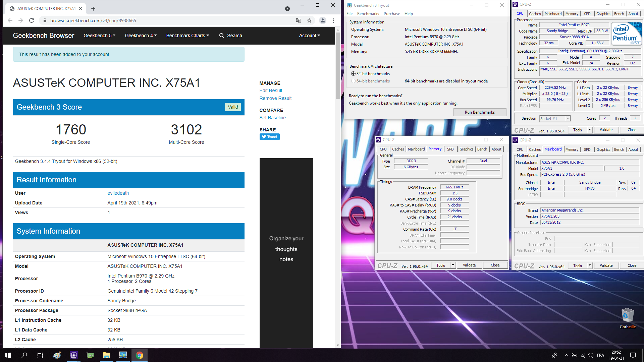This screenshot has width=644, height=362.
Task: Open Tools dropdown arrow in Mainboard tab window
Action: tap(590, 265)
